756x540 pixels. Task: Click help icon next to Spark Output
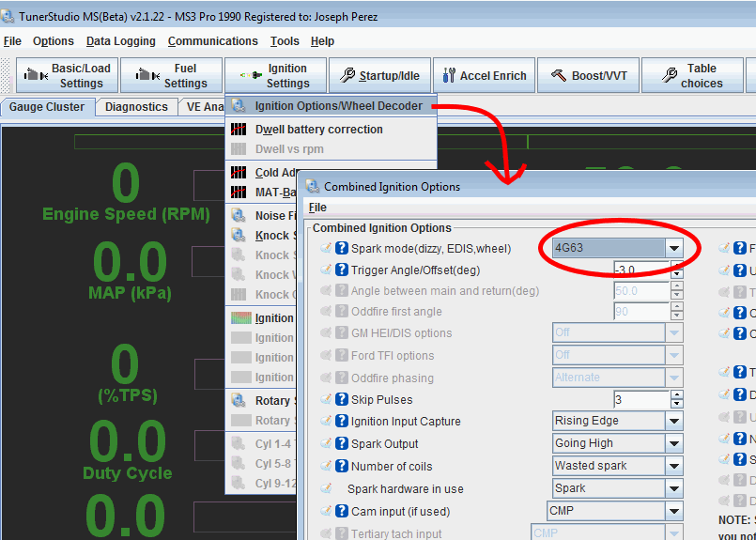click(342, 444)
